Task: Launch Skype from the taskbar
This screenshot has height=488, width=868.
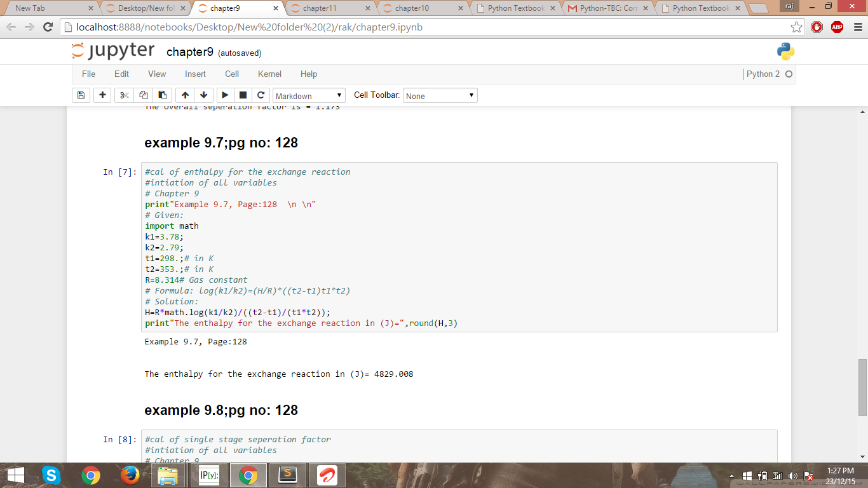Action: 51,475
